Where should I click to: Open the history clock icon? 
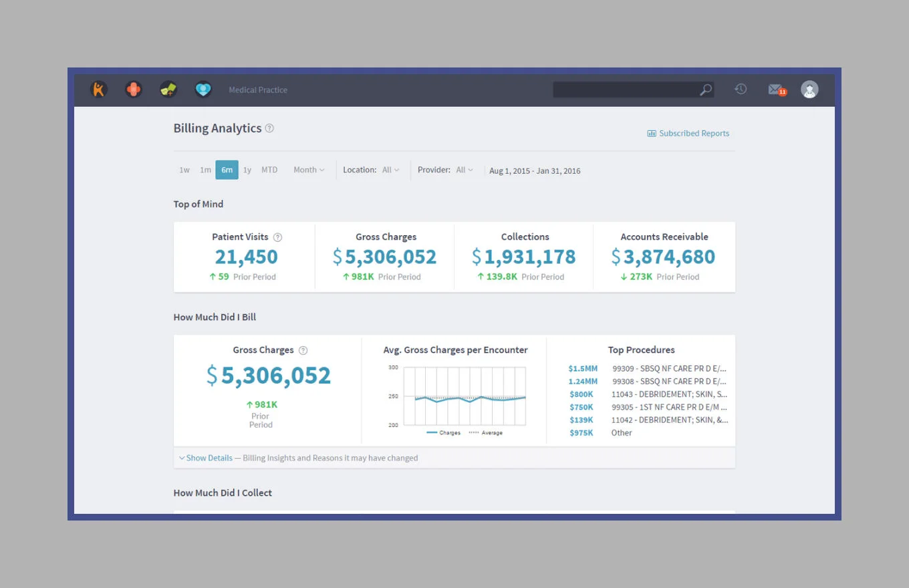[741, 89]
